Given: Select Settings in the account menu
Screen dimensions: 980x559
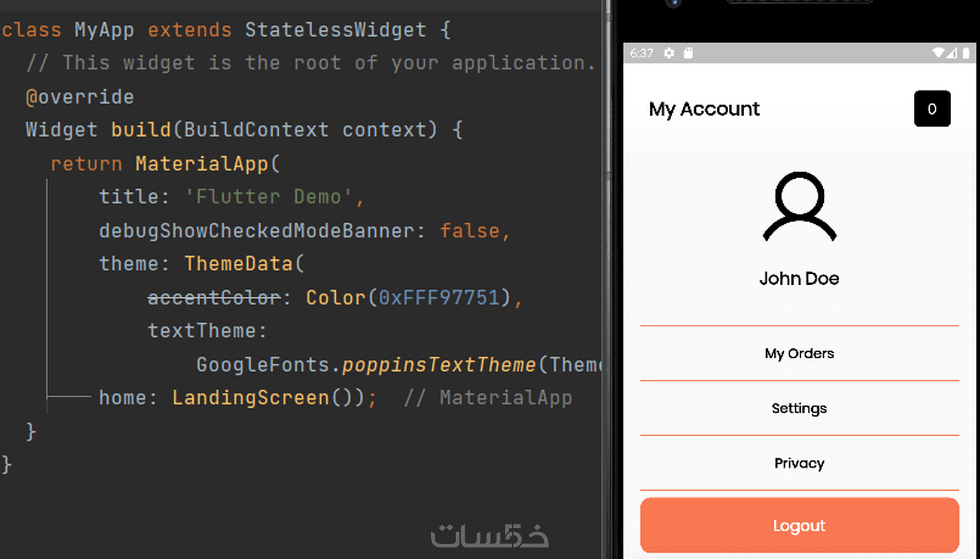Looking at the screenshot, I should pyautogui.click(x=799, y=408).
